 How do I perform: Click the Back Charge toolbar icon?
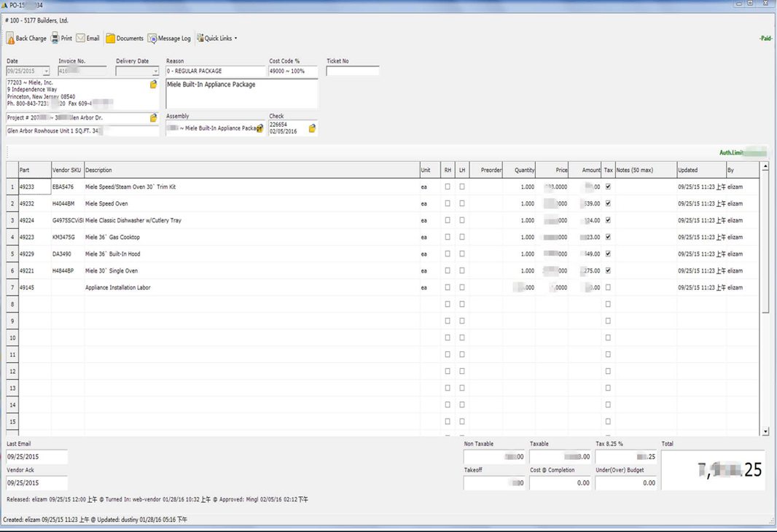11,39
